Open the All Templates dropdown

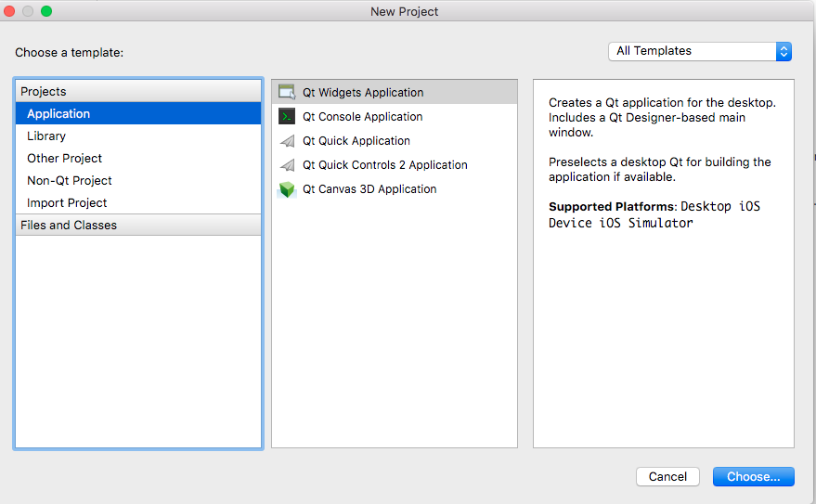[699, 51]
